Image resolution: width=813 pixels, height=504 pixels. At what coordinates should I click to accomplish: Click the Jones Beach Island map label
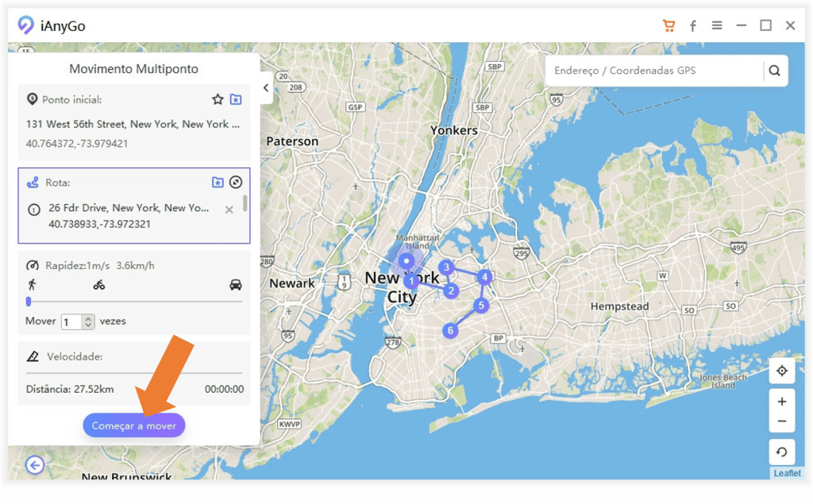723,381
